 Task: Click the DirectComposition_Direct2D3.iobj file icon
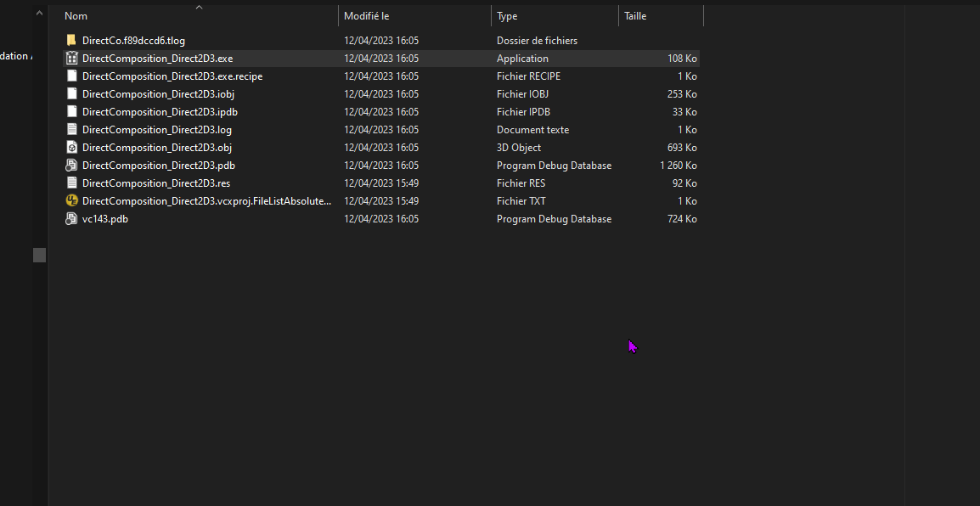[71, 93]
